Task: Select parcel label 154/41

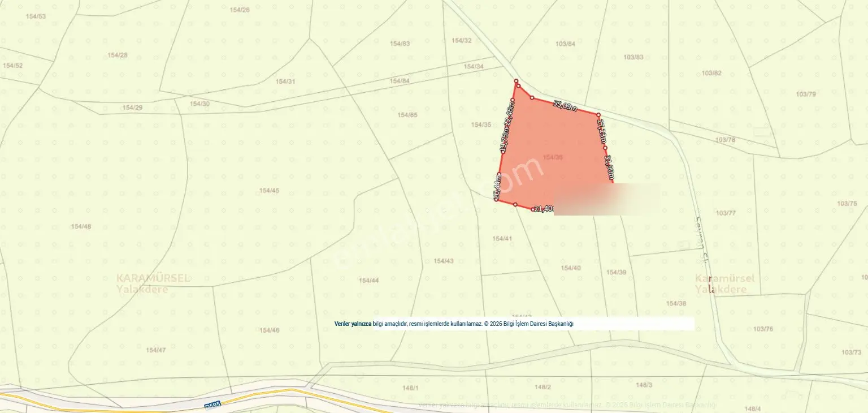Action: tap(502, 238)
